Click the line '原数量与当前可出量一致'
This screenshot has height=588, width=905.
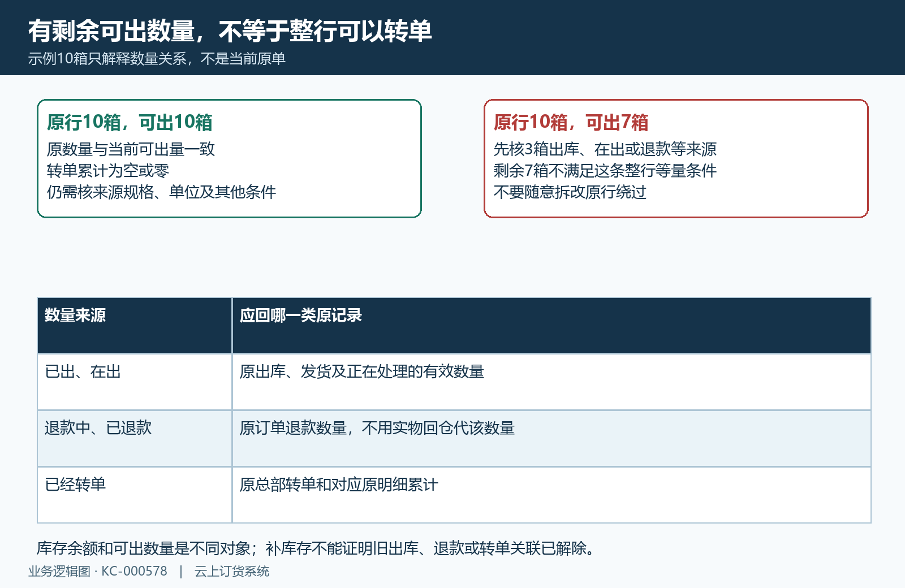point(131,149)
